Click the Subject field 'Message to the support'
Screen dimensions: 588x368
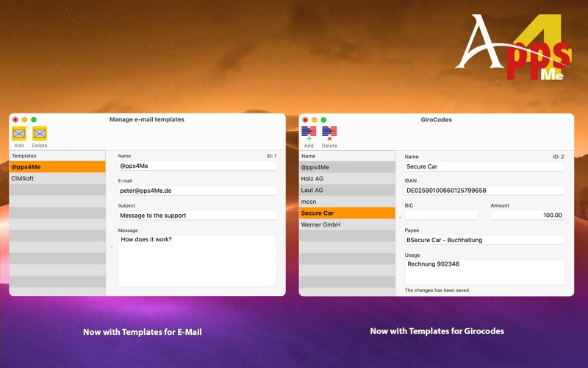coord(197,215)
